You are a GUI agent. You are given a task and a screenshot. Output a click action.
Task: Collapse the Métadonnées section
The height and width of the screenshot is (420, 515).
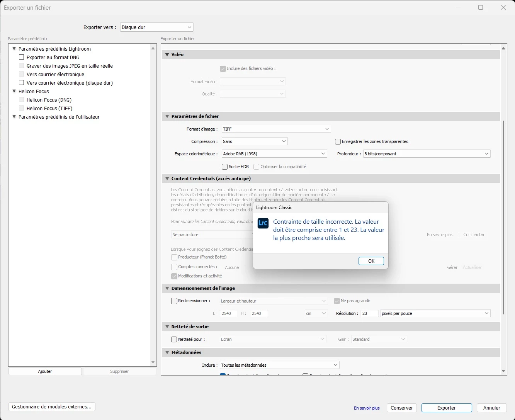point(167,352)
